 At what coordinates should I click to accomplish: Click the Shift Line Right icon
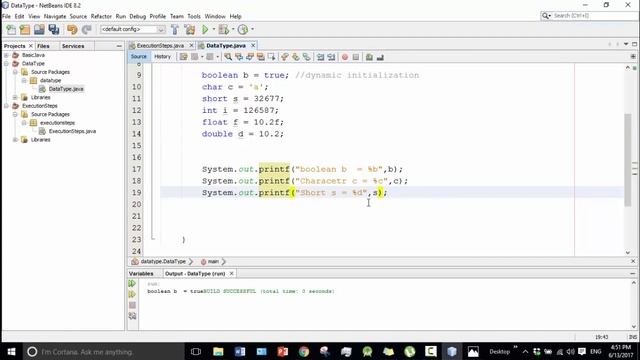(x=331, y=57)
